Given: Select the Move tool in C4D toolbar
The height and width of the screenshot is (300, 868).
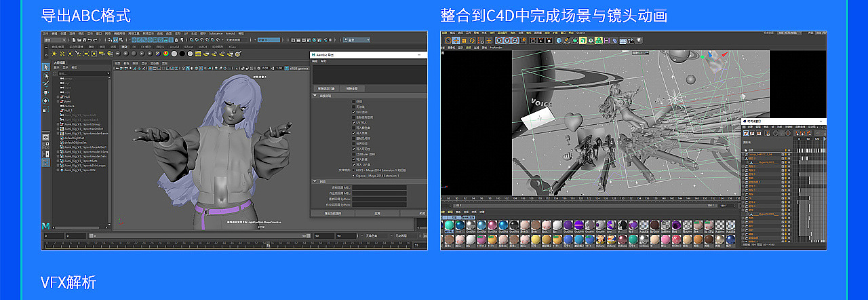Looking at the screenshot, I should [x=456, y=41].
